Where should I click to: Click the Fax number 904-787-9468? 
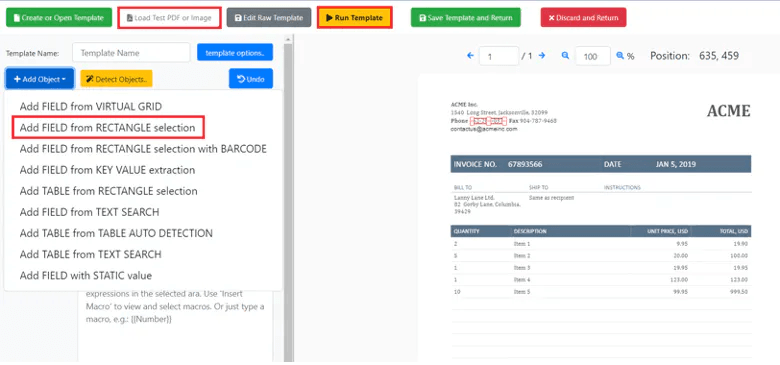538,121
